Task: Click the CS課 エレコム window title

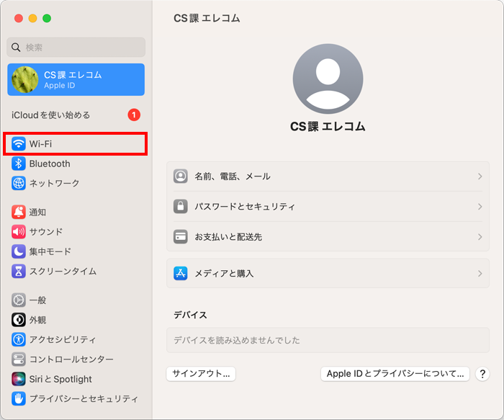Action: (207, 18)
